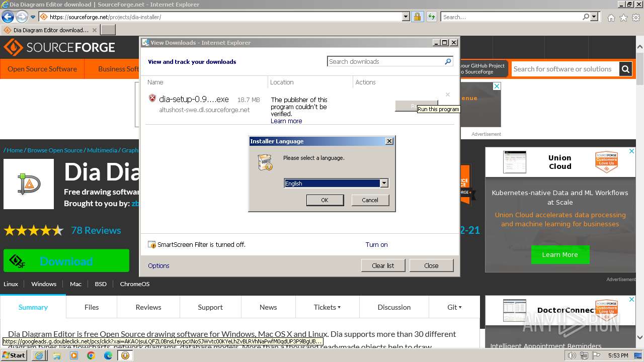
Task: Open the Learn more link
Action: pos(286,121)
